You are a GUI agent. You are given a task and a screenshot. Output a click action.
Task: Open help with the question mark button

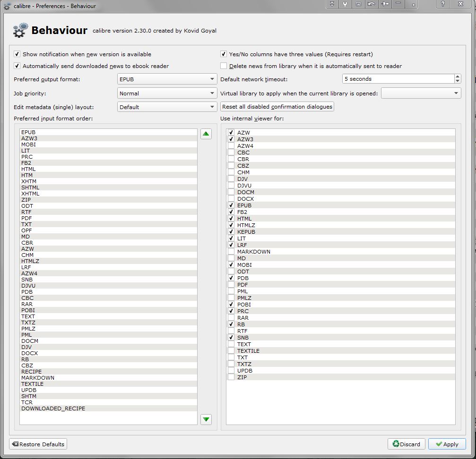point(442,4)
